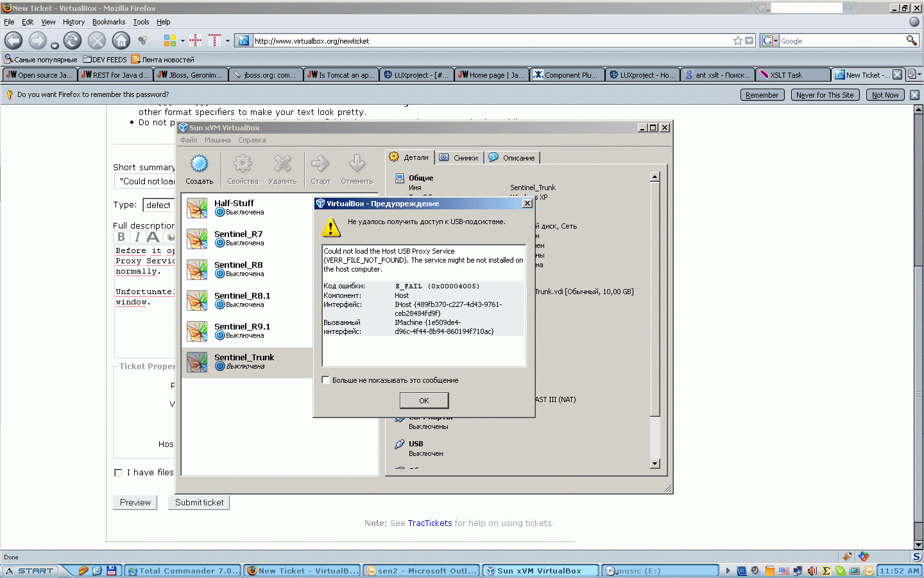
Task: Click the Общие (General) section icon
Action: 400,178
